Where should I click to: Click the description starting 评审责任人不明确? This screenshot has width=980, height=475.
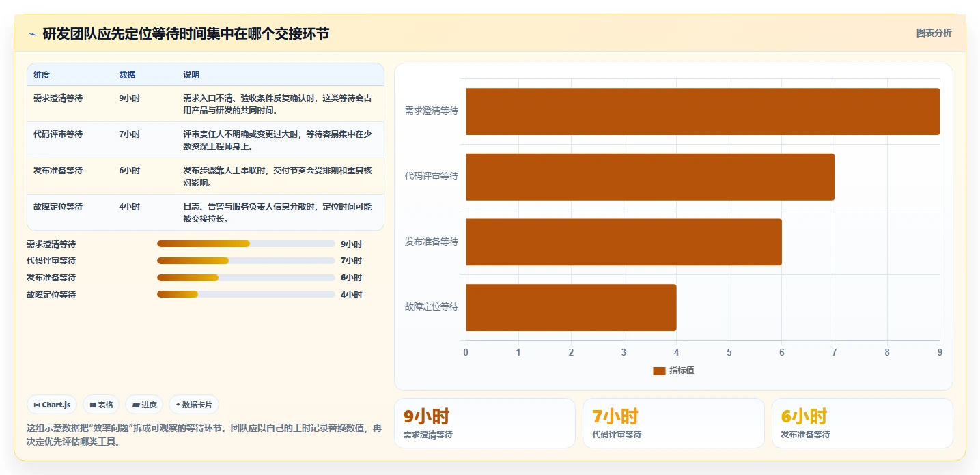278,141
